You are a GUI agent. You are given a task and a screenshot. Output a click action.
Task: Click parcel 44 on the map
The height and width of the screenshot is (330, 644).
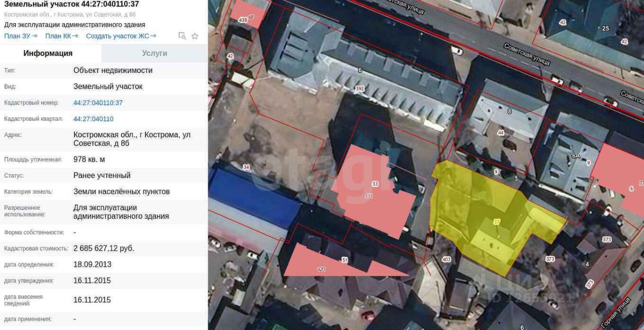500,133
